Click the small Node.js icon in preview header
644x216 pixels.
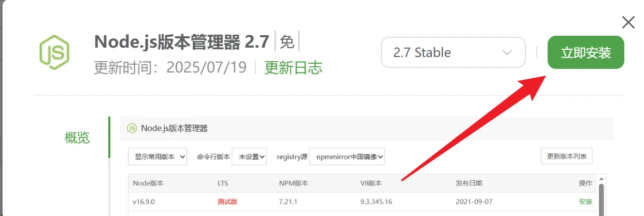click(132, 128)
